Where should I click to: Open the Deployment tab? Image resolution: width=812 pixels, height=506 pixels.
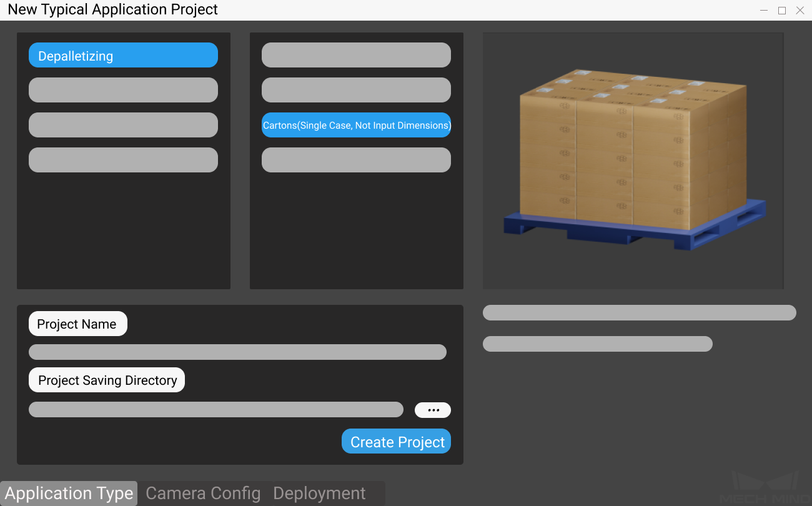point(319,493)
